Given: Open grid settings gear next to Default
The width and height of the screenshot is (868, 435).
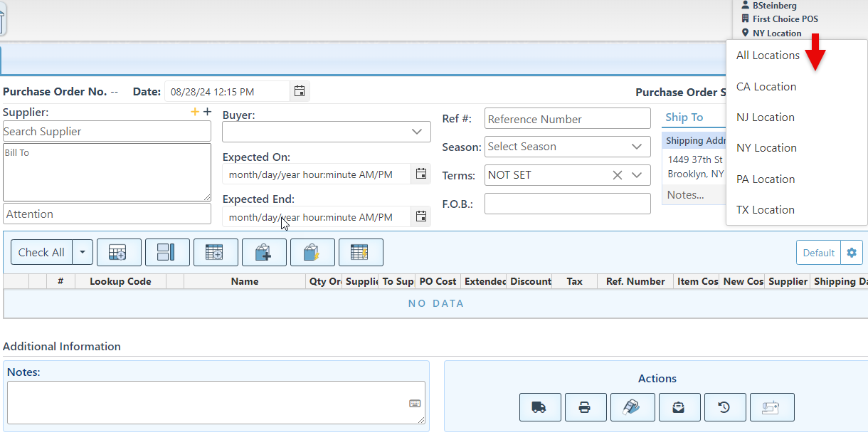Looking at the screenshot, I should (x=851, y=253).
